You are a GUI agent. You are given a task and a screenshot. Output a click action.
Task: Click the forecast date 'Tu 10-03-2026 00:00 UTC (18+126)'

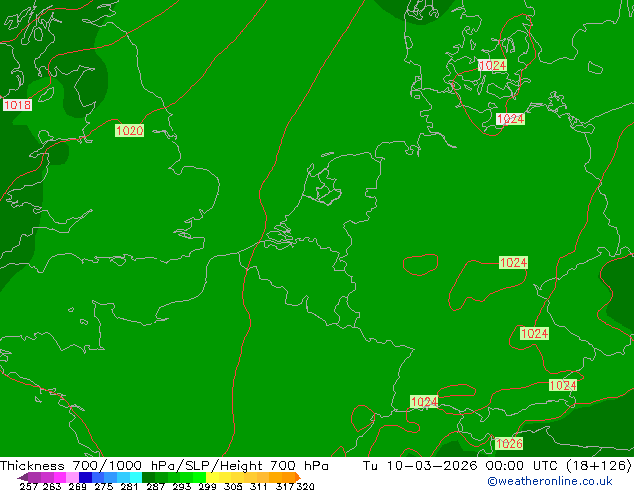(497, 465)
